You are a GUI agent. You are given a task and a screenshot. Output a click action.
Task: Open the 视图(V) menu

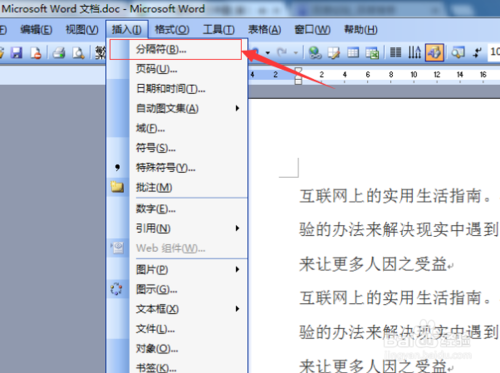point(82,30)
